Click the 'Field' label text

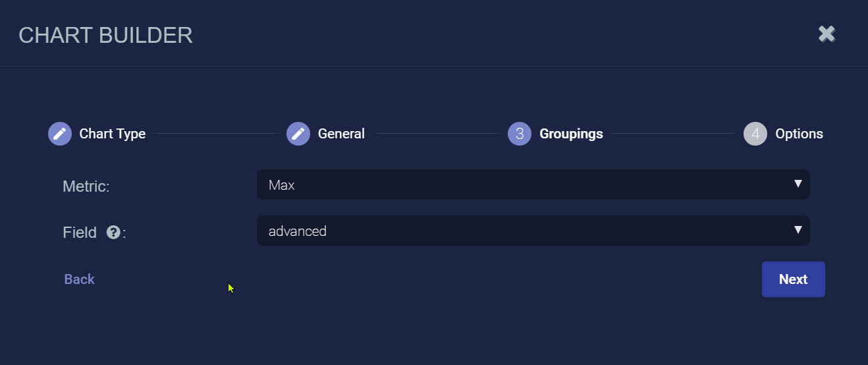(80, 233)
